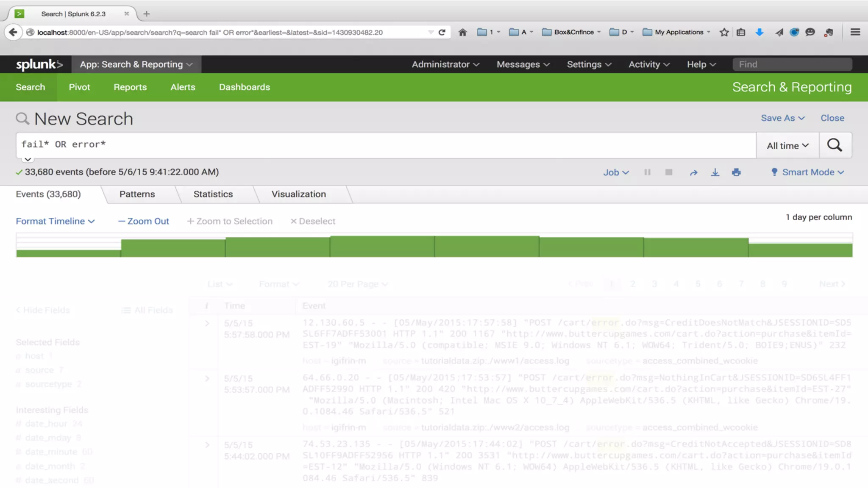Open the bookmarks list icon
This screenshot has height=488, width=868.
point(741,32)
